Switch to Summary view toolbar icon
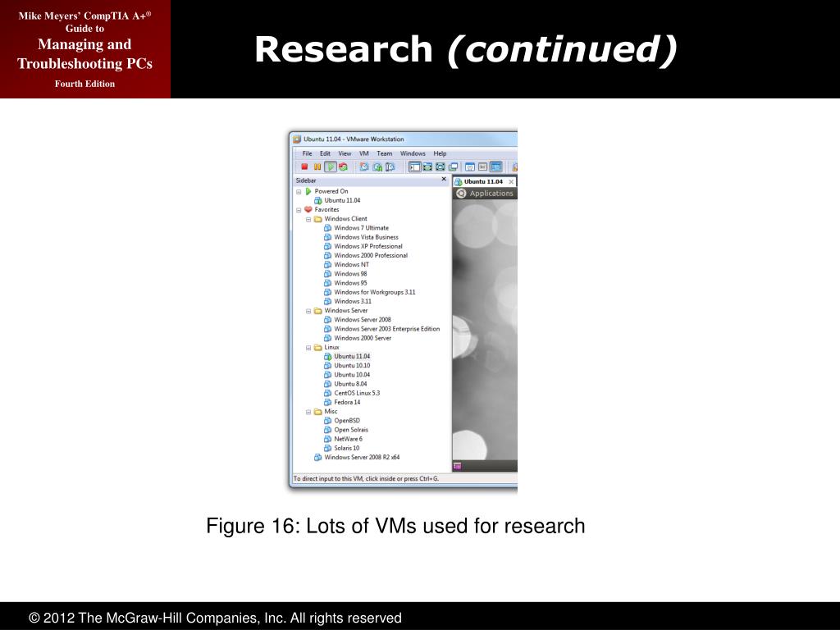Image resolution: width=840 pixels, height=630 pixels. pyautogui.click(x=470, y=167)
